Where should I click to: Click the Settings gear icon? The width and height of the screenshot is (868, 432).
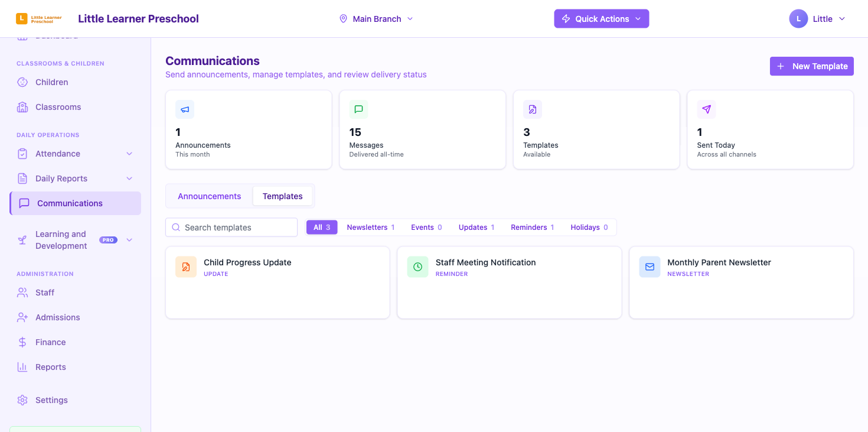click(x=22, y=400)
